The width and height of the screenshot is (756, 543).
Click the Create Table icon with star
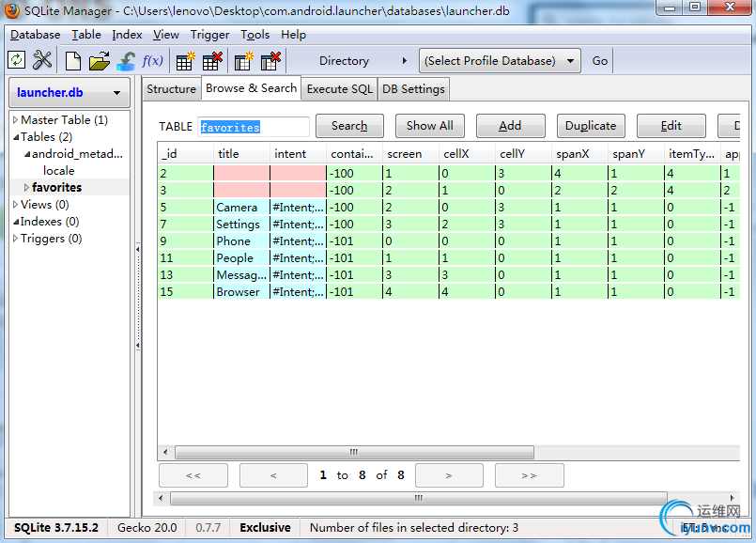185,61
